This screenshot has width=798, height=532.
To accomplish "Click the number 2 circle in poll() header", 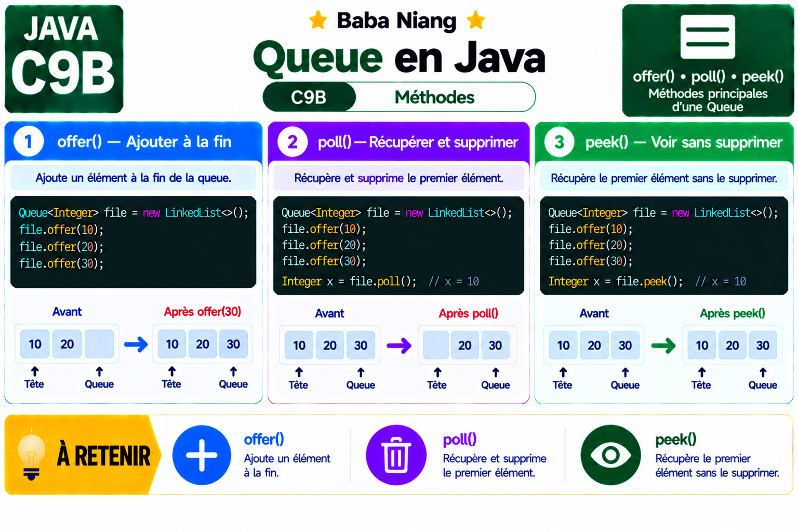I will (292, 142).
